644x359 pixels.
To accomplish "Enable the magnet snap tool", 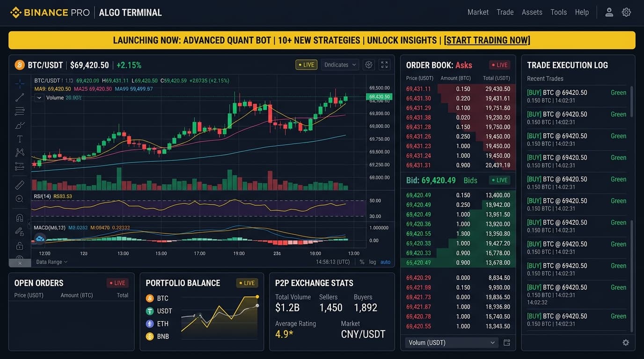I will point(20,218).
